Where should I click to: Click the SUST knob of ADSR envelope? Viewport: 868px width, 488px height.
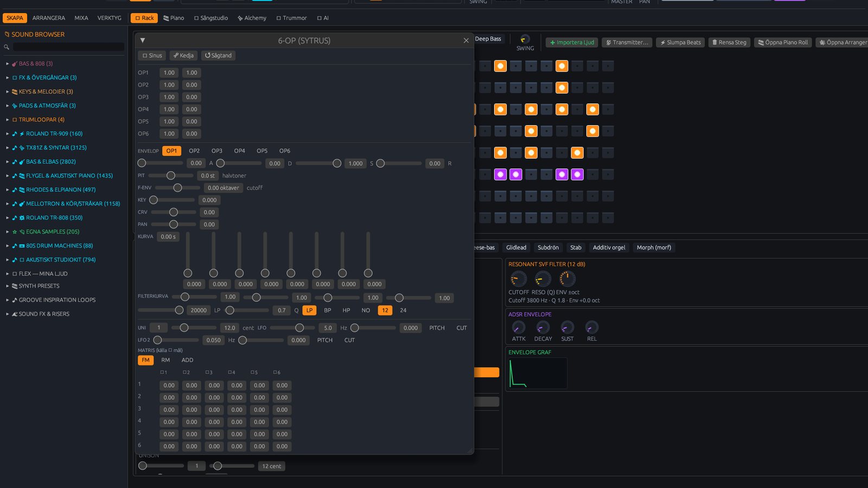tap(567, 328)
